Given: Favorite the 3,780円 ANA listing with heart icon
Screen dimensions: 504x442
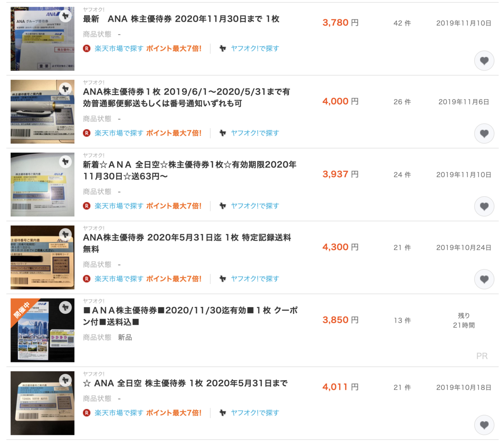Looking at the screenshot, I should (484, 61).
